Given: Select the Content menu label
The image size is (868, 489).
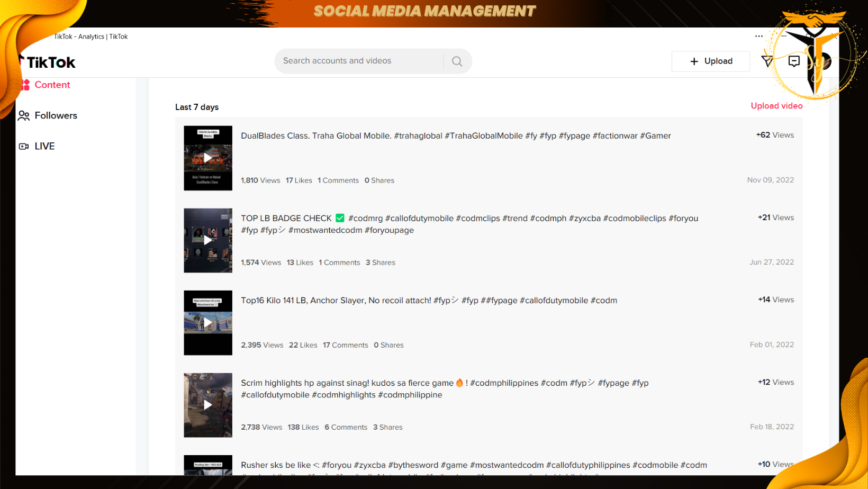Looking at the screenshot, I should coord(52,85).
